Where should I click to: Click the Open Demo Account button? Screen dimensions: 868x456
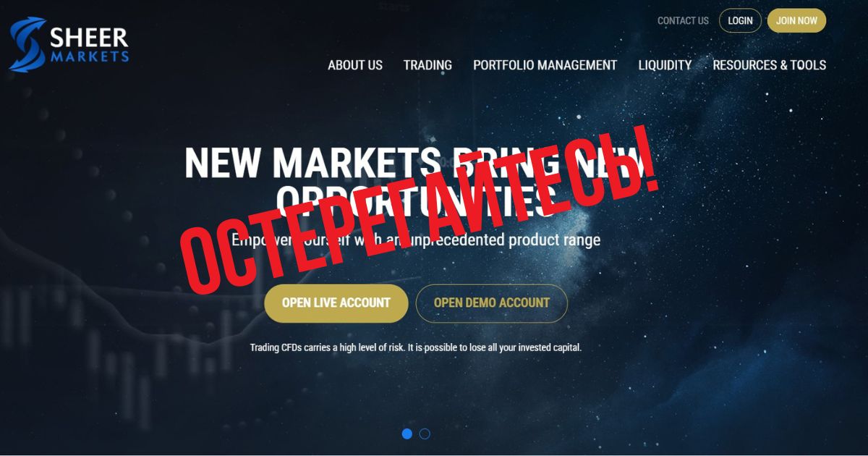[492, 303]
